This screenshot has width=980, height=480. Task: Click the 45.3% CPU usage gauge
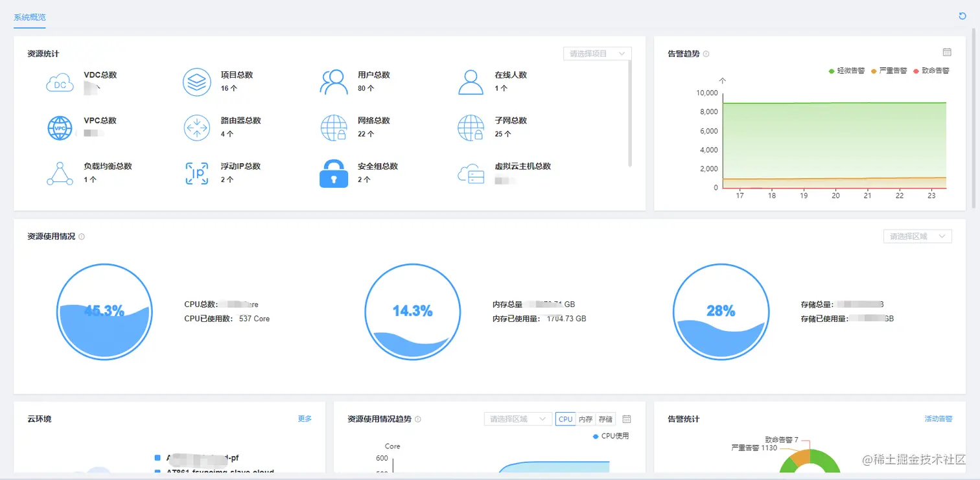coord(104,312)
